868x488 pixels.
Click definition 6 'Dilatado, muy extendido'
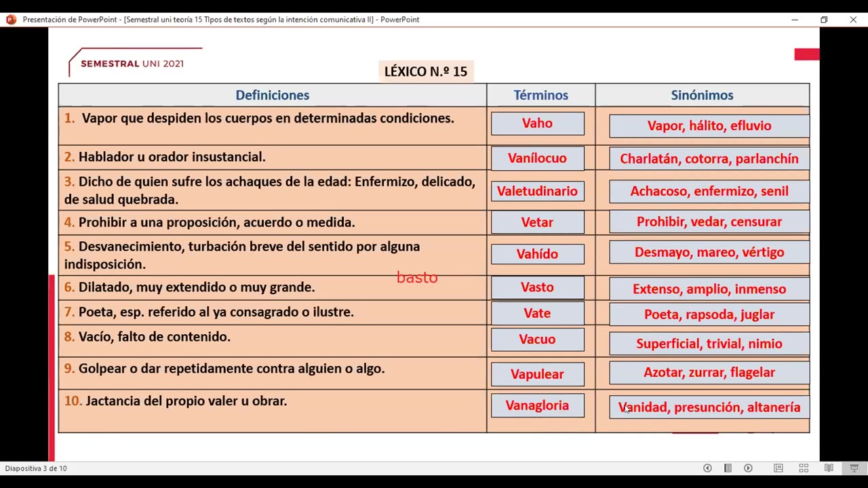click(x=189, y=287)
